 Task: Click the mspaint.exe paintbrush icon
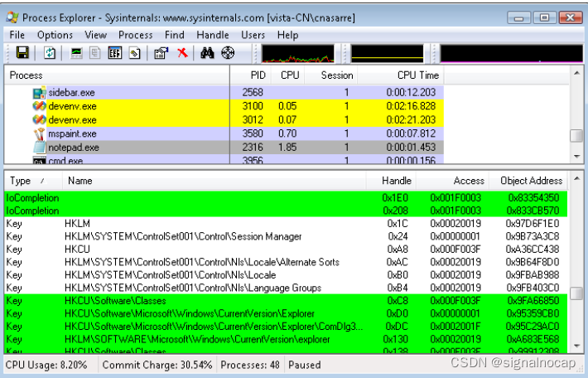coord(39,133)
